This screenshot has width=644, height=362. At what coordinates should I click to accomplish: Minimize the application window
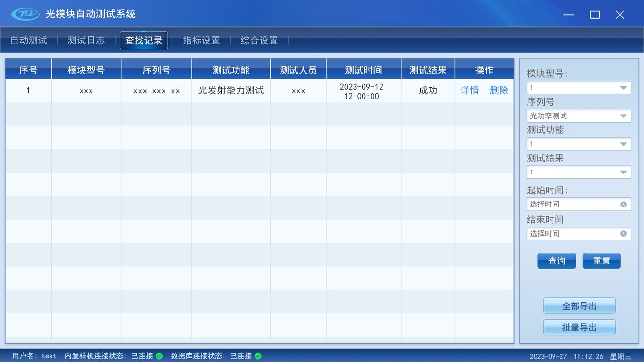point(569,15)
